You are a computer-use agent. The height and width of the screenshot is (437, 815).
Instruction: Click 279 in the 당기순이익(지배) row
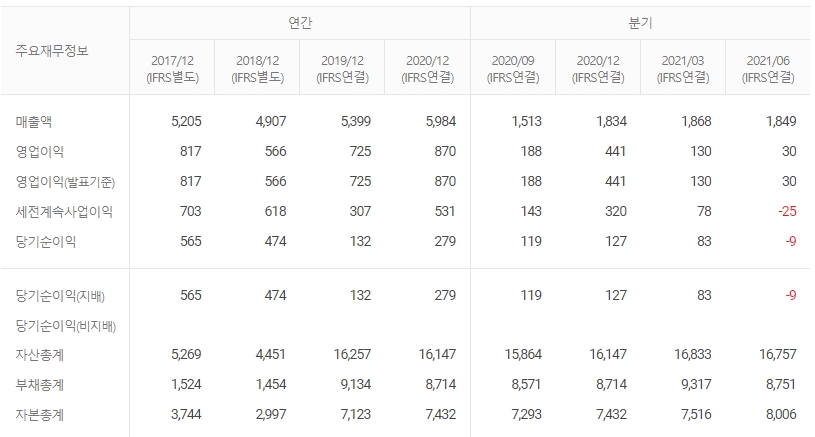pyautogui.click(x=445, y=296)
